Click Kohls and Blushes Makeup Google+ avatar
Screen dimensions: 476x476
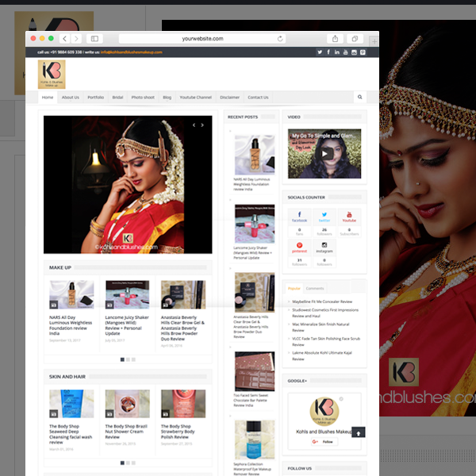coord(324,412)
